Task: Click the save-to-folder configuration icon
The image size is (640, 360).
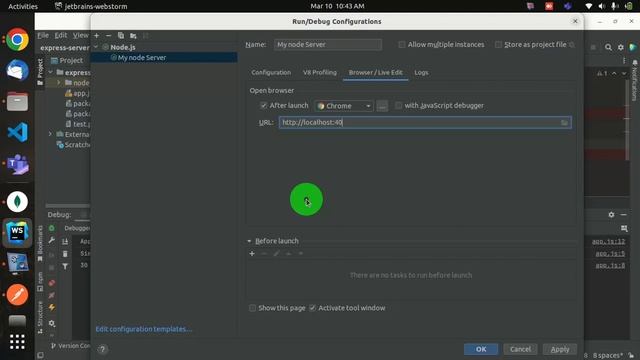Action: click(x=133, y=36)
